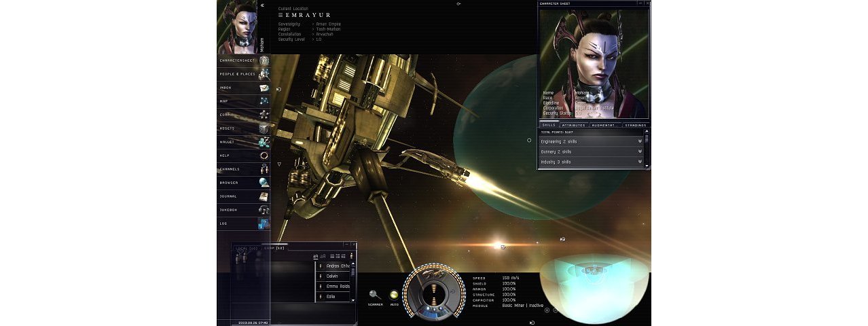The width and height of the screenshot is (868, 326).
Task: Select chat member Dalvin
Action: pos(333,276)
